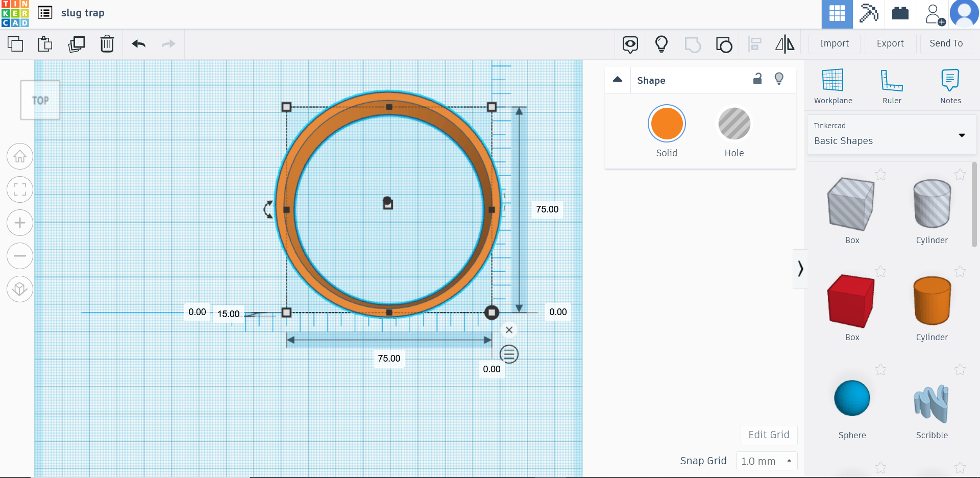Click the Minecraft pickaxe export icon
The width and height of the screenshot is (980, 478).
pos(868,14)
